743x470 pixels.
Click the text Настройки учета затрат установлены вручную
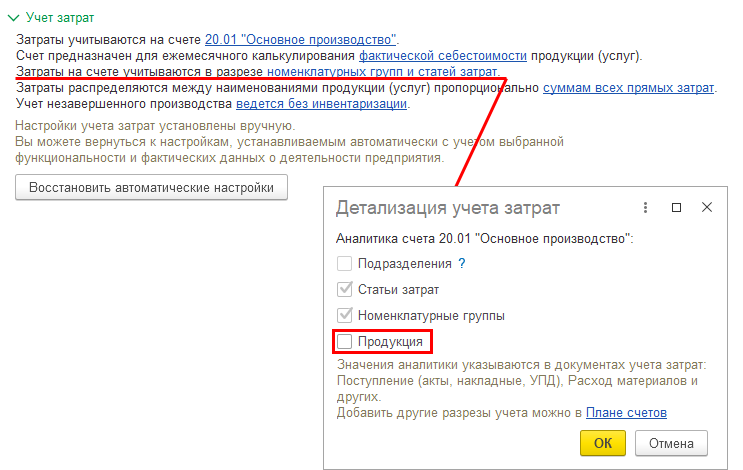(155, 126)
